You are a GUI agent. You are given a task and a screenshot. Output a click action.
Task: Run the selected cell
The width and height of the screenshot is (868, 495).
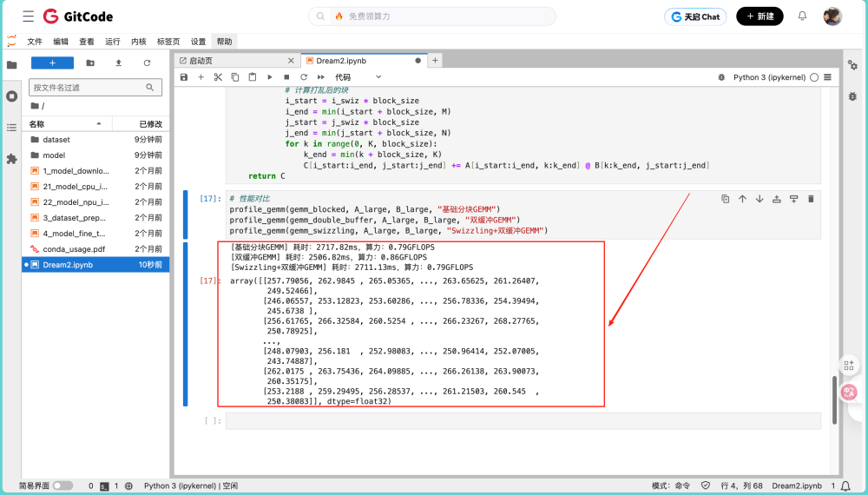[x=270, y=77]
